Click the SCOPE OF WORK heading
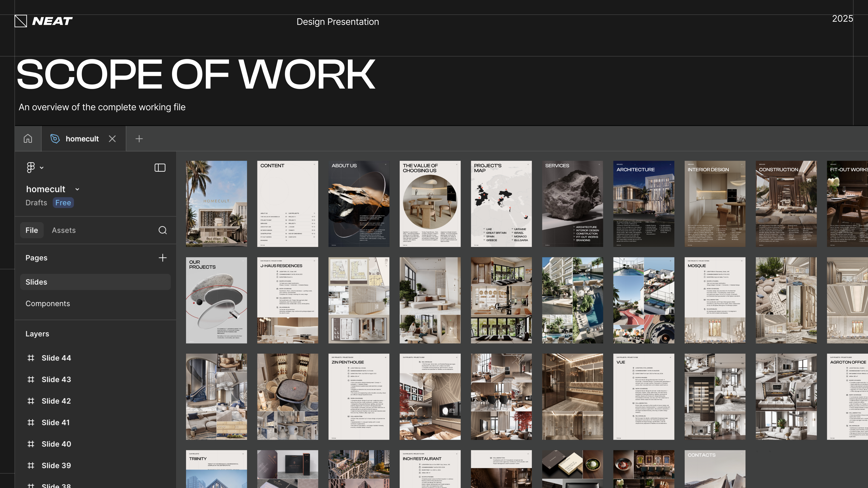Image resolution: width=868 pixels, height=488 pixels. point(196,74)
